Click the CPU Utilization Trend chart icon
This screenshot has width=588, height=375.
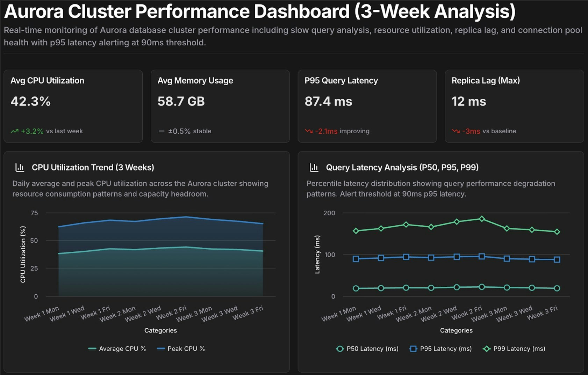point(20,167)
